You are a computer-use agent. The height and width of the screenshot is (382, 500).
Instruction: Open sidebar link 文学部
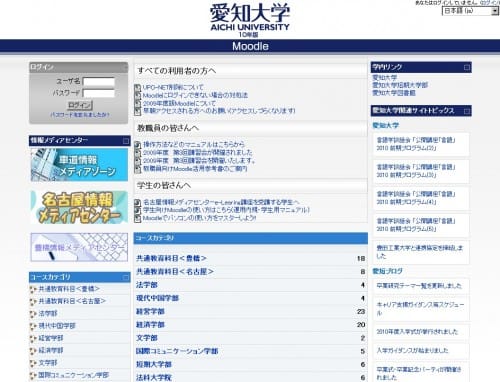pyautogui.click(x=48, y=363)
